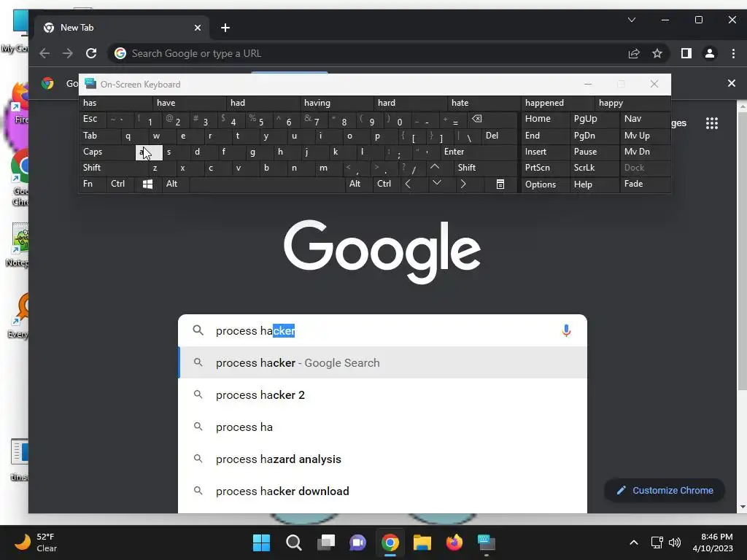The image size is (747, 560).
Task: Choose the 'happy' word prediction
Action: pos(632,103)
